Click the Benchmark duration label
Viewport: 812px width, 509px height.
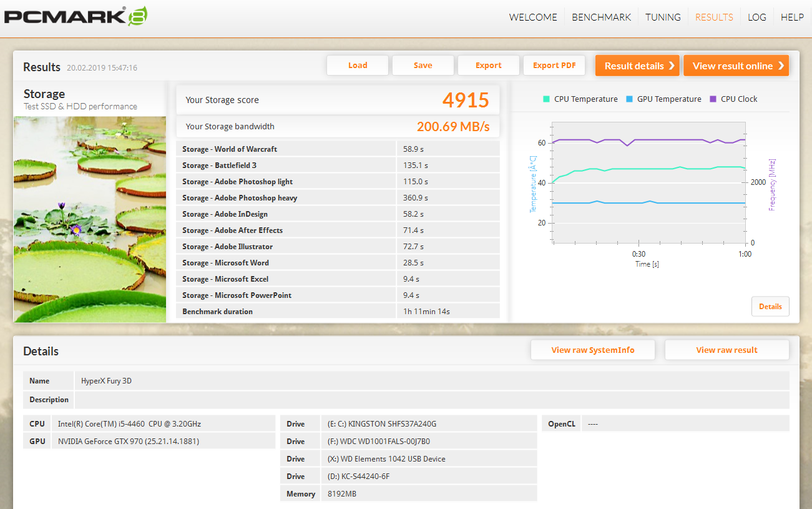(x=218, y=312)
